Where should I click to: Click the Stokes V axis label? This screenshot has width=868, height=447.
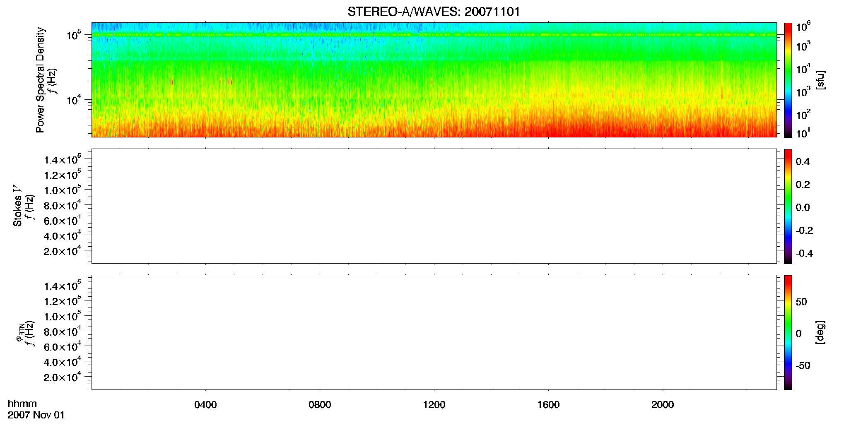click(x=17, y=206)
